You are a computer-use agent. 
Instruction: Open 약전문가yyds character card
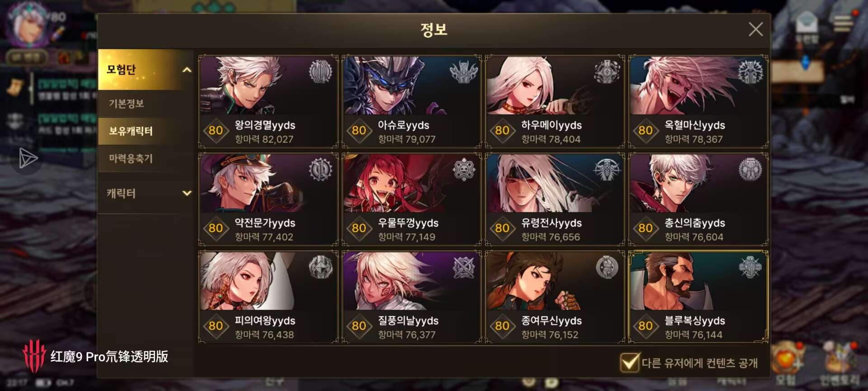pos(268,200)
